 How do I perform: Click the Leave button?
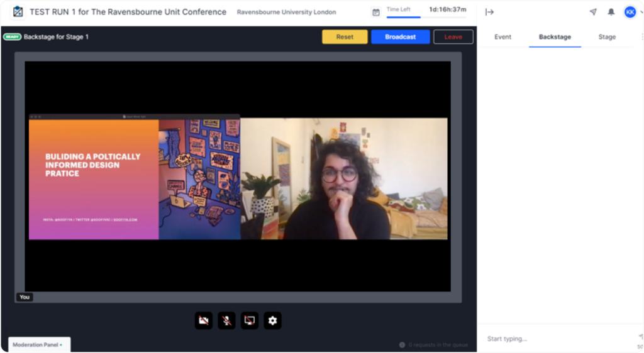453,37
